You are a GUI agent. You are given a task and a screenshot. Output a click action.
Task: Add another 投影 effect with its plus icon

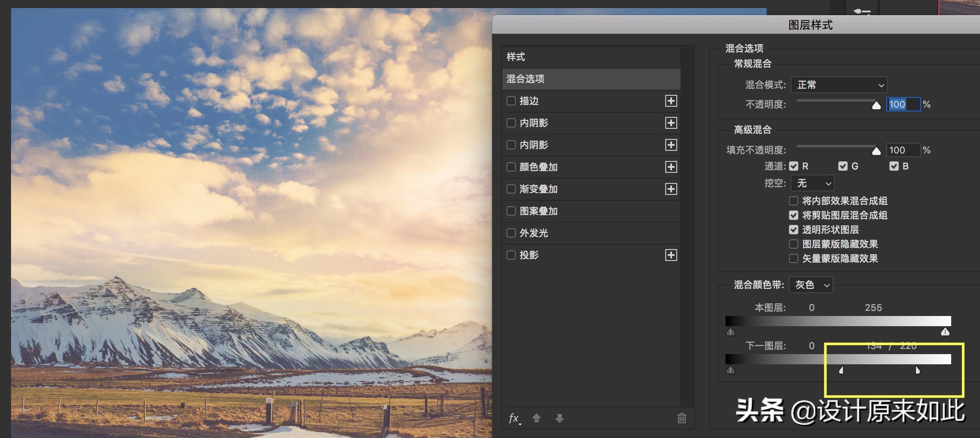[x=671, y=255]
